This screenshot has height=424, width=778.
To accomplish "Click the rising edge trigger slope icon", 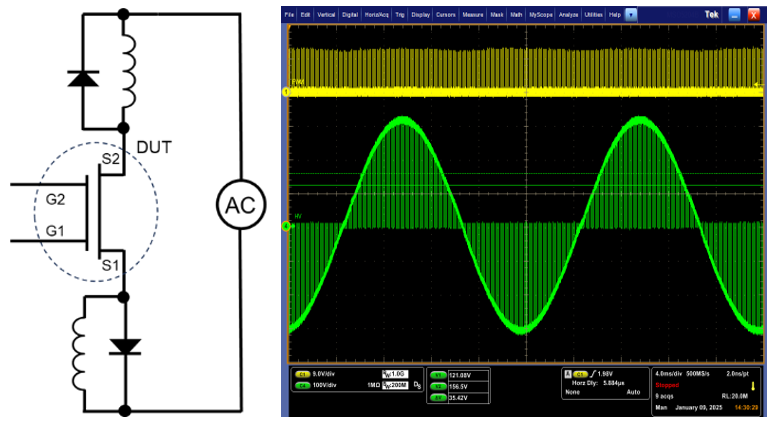I will [592, 374].
